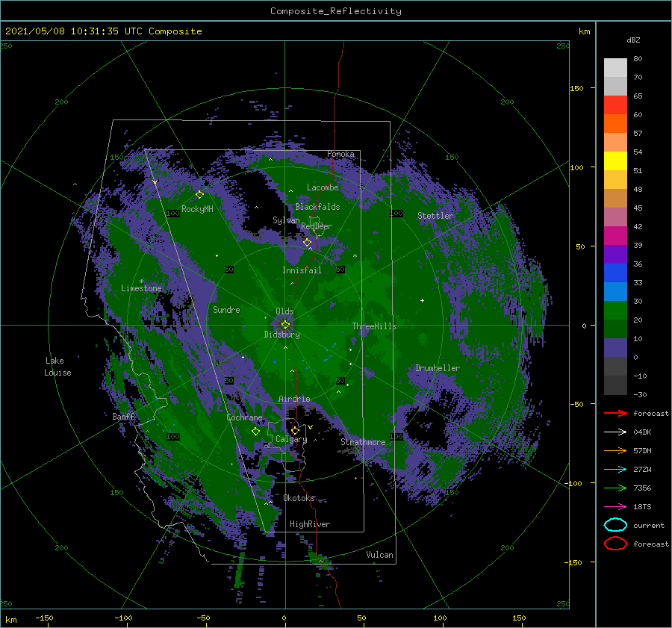Click the Cochrane city label
672x628 pixels.
click(244, 417)
